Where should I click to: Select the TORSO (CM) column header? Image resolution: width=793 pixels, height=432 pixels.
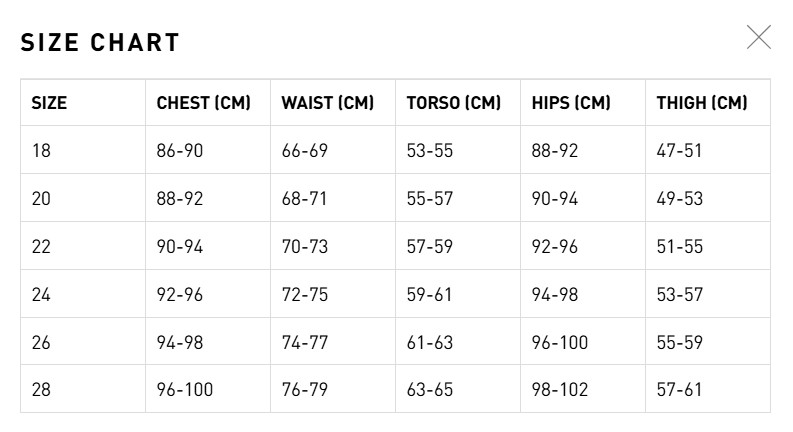pos(453,103)
